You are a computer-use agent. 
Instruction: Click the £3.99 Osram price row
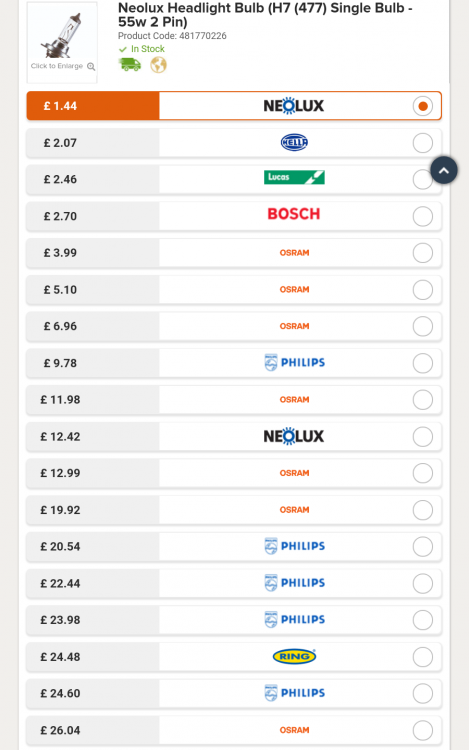pos(234,253)
